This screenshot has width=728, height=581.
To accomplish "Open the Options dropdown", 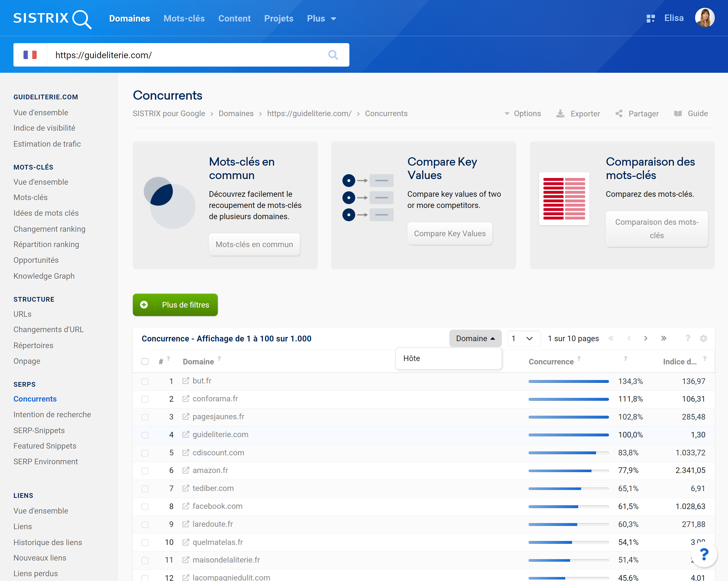I will [523, 113].
